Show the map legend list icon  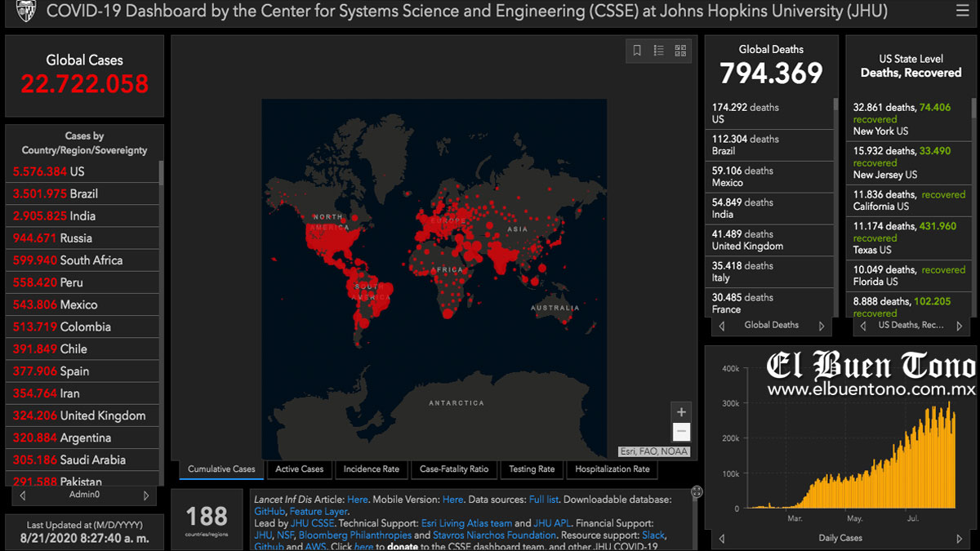coord(659,51)
